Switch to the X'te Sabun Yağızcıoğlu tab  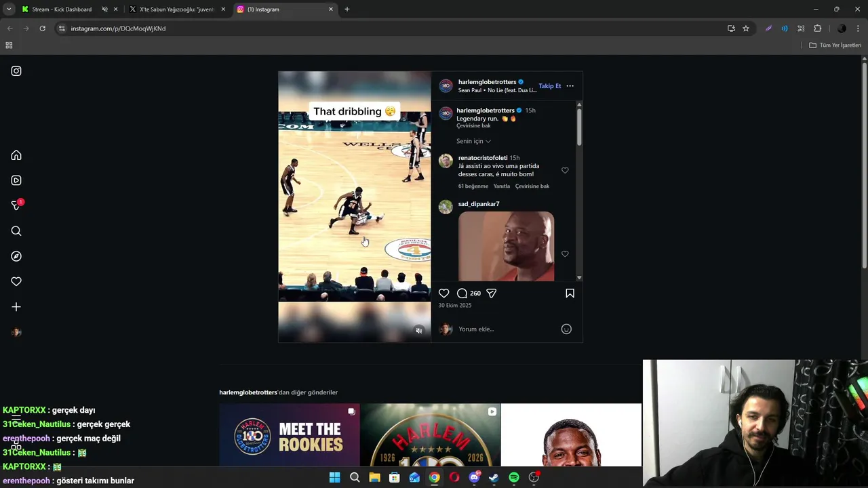177,9
